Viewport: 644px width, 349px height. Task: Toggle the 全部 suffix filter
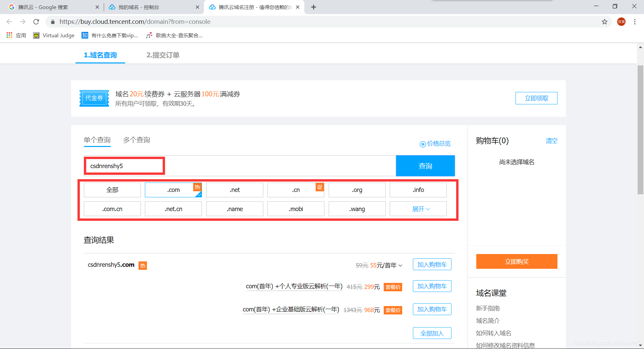tap(112, 190)
